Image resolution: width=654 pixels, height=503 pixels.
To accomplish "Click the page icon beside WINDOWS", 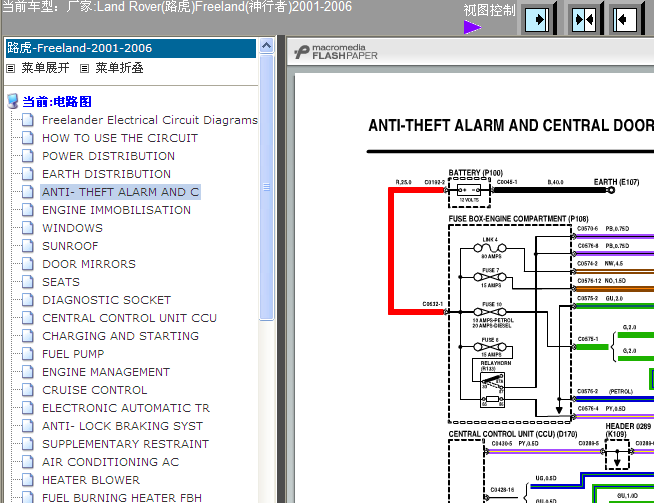I will click(28, 228).
